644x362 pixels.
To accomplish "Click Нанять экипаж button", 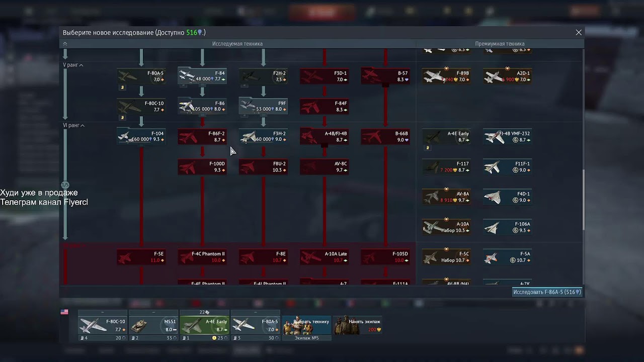I will tap(358, 325).
